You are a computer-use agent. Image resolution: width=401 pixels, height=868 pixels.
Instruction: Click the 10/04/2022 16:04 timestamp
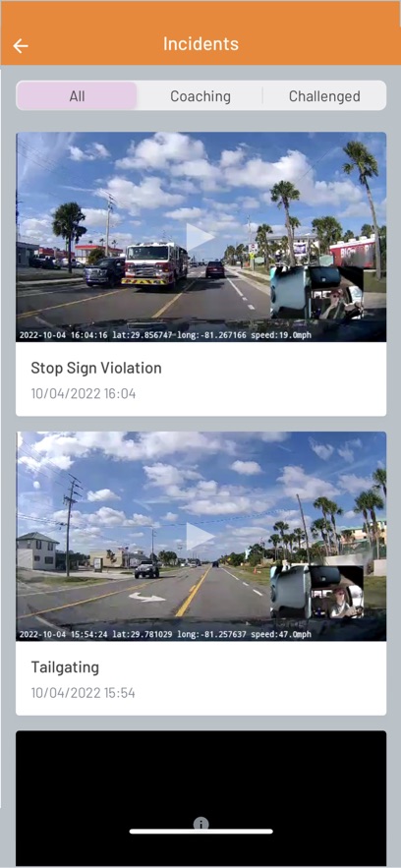tap(83, 393)
